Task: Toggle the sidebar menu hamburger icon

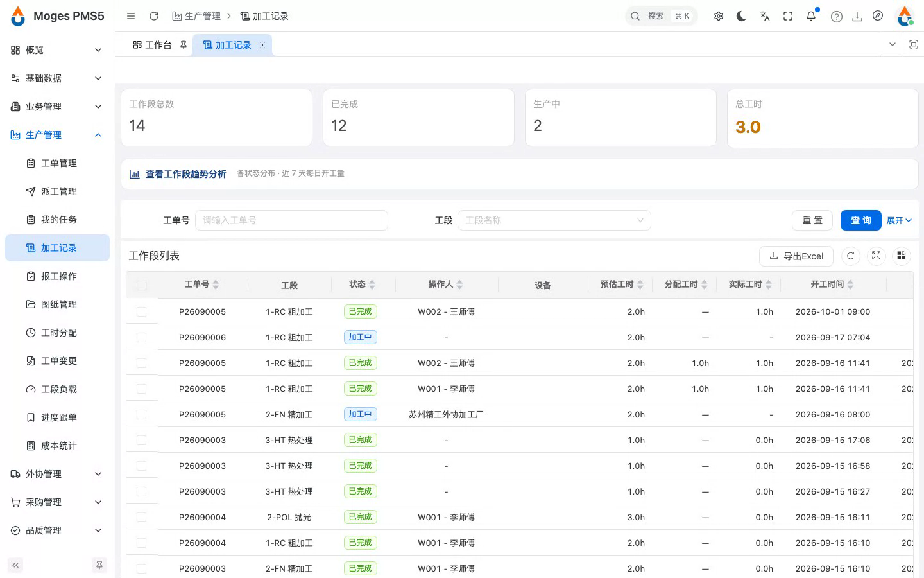Action: click(x=131, y=16)
